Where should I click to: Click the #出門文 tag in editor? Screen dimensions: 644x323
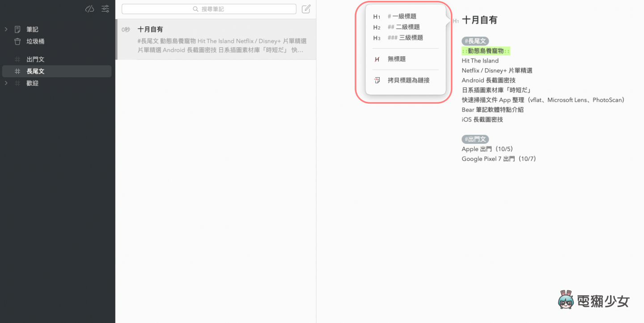click(x=475, y=139)
